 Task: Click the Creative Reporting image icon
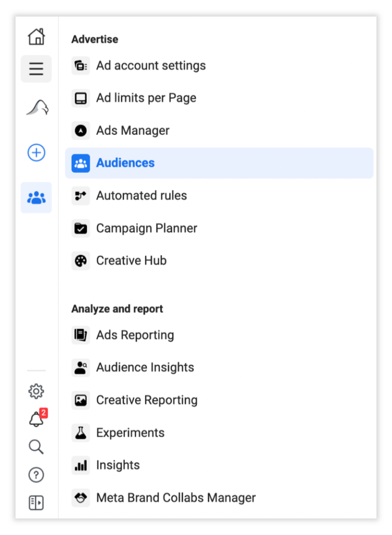tap(81, 400)
